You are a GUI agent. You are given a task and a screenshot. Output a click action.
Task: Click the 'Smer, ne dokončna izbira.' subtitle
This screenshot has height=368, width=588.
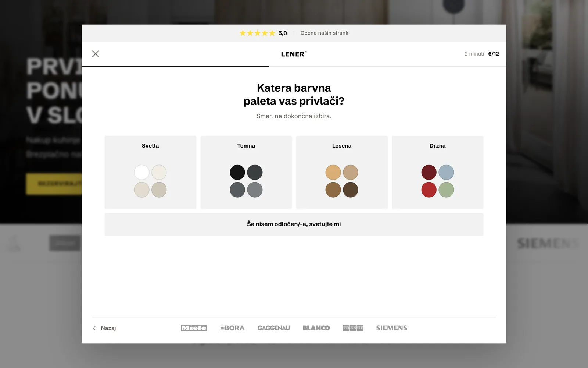pos(294,116)
